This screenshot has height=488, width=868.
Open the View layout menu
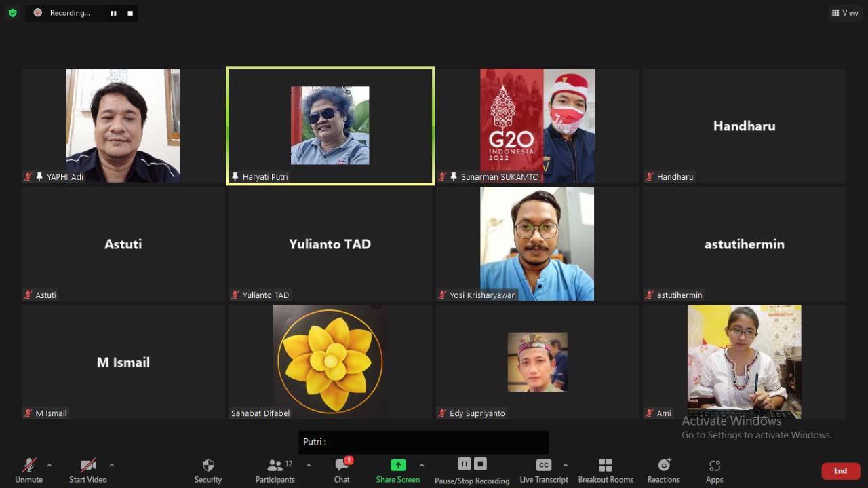coord(845,13)
